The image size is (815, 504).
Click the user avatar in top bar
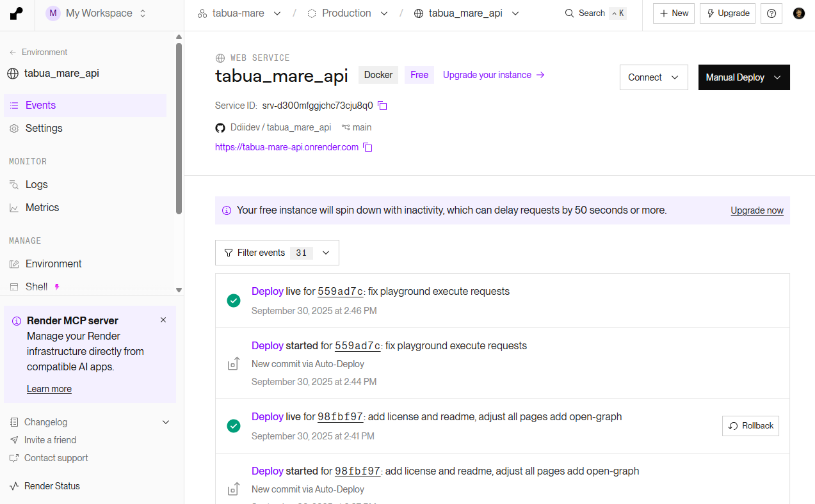click(798, 13)
